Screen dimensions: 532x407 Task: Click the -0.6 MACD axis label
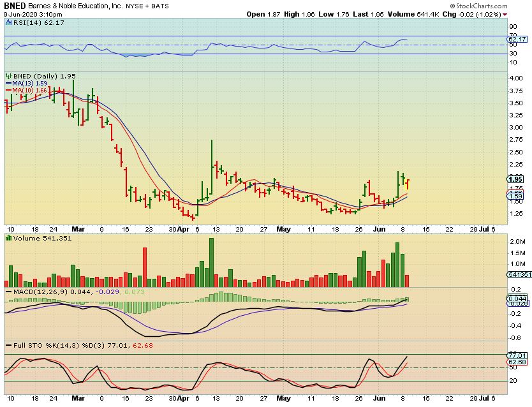pos(515,338)
